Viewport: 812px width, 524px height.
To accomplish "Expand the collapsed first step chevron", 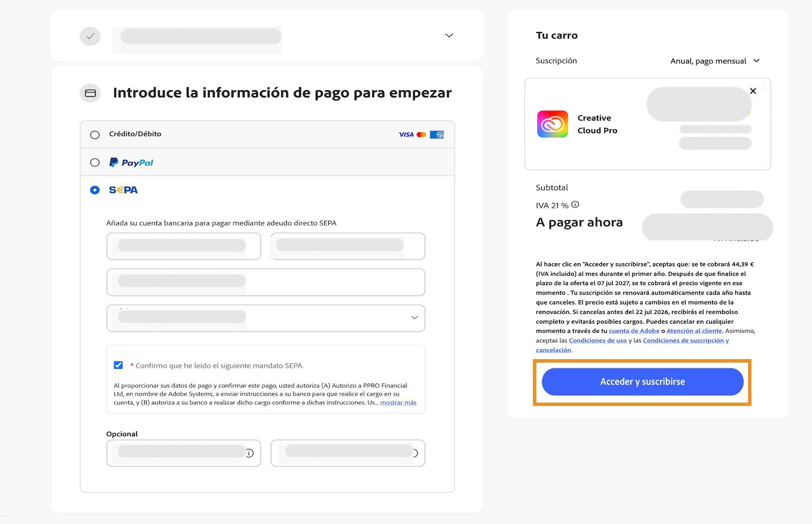I will (449, 36).
